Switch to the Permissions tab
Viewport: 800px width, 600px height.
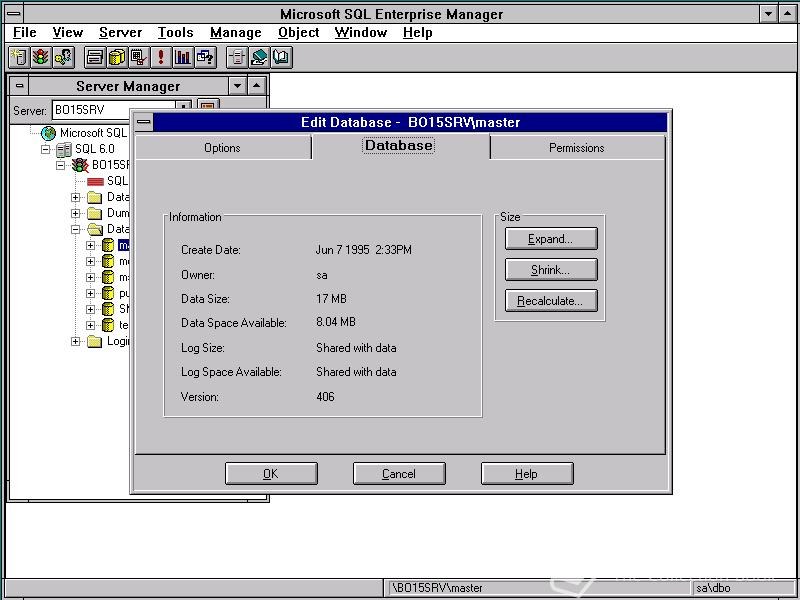[577, 148]
